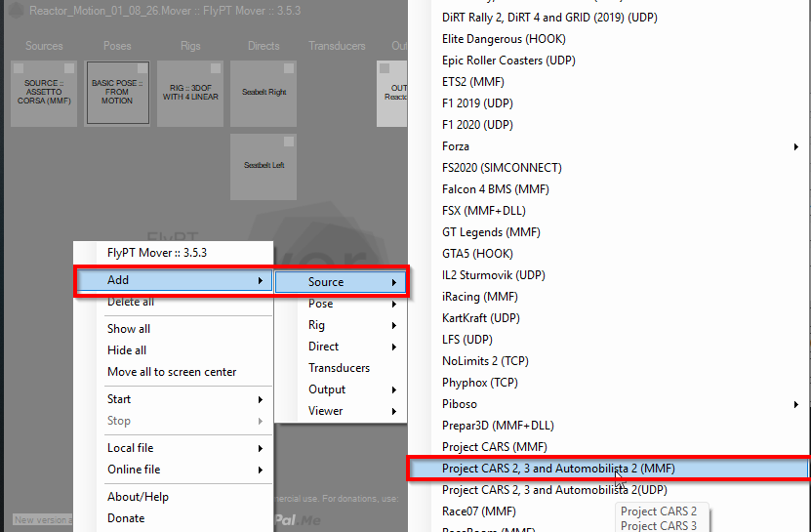Select Project CARS 2, 3 and Automobilista 2 (MMF)
This screenshot has width=811, height=532.
[x=609, y=469]
